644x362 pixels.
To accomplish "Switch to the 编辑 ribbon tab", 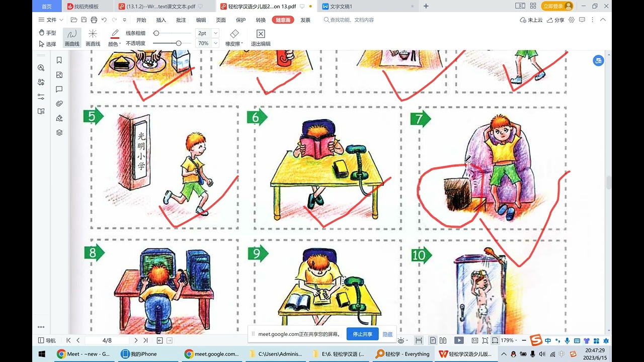I will coord(201,20).
